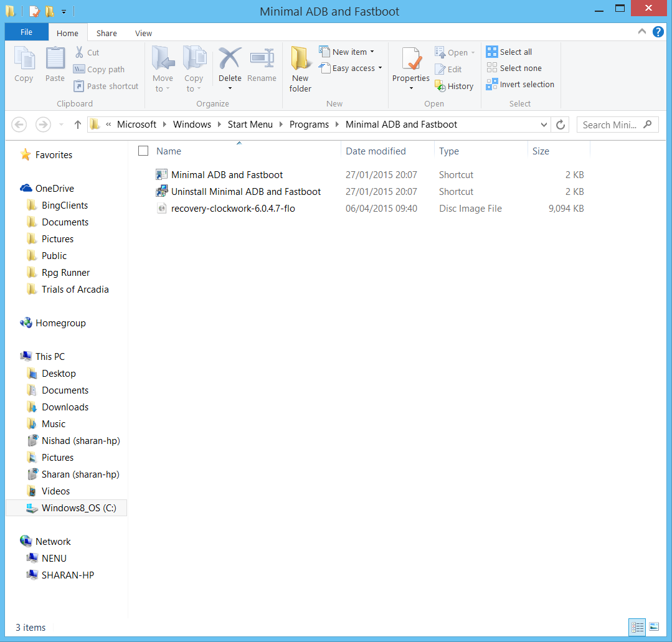Collapse the ribbon with the chevron
The width and height of the screenshot is (672, 642).
641,31
